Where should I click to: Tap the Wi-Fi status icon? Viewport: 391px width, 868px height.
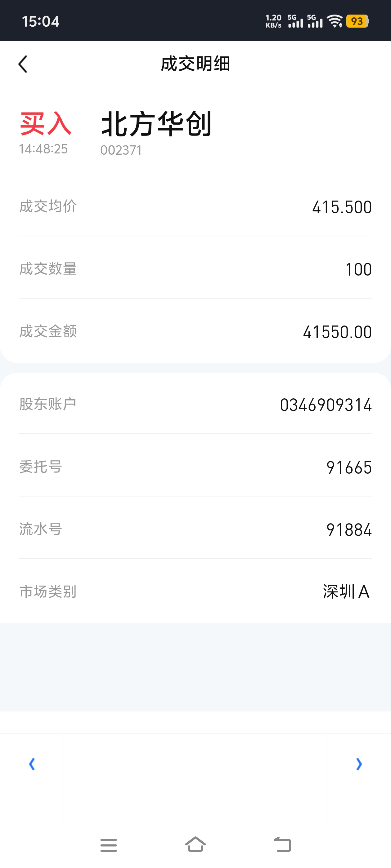pyautogui.click(x=335, y=21)
